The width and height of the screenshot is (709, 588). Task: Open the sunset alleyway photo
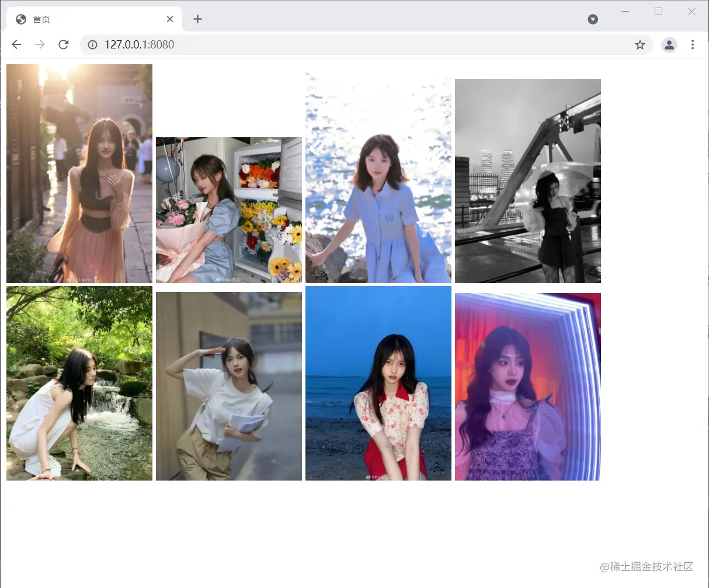point(79,173)
